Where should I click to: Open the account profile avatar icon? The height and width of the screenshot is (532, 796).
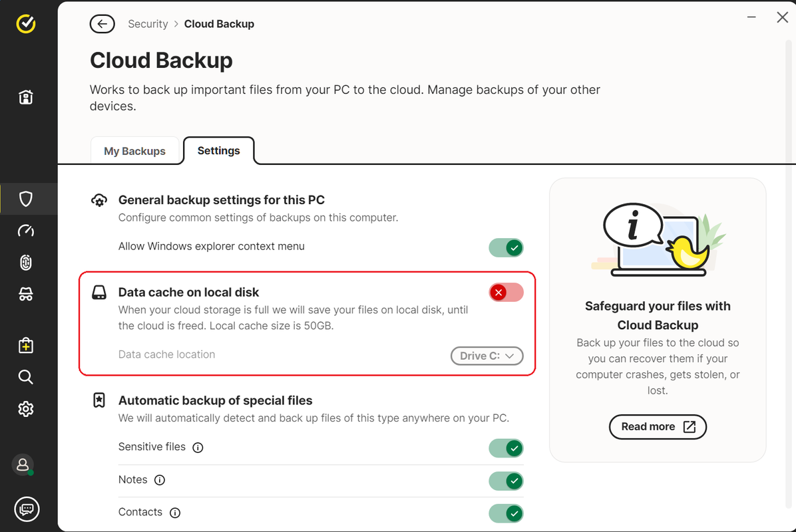click(23, 465)
